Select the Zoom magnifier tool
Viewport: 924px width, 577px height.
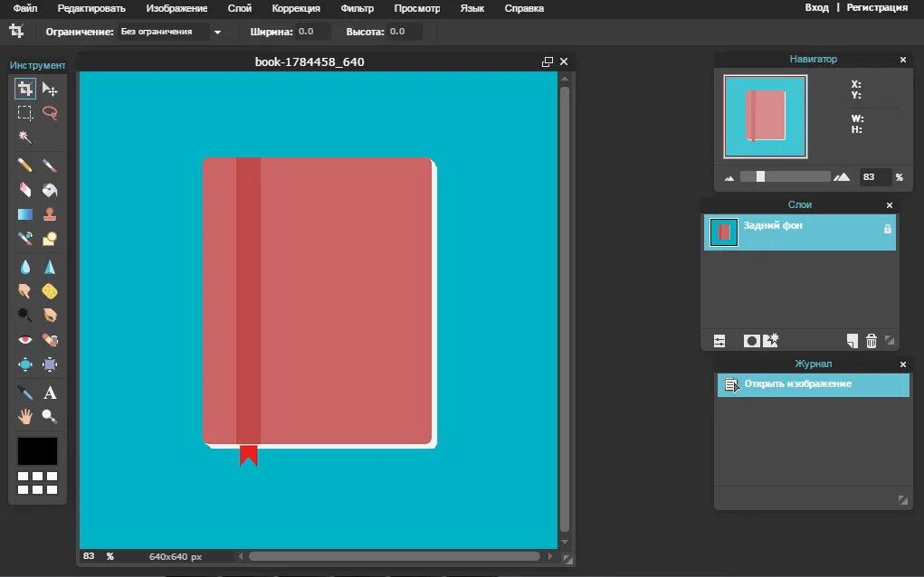pyautogui.click(x=50, y=417)
